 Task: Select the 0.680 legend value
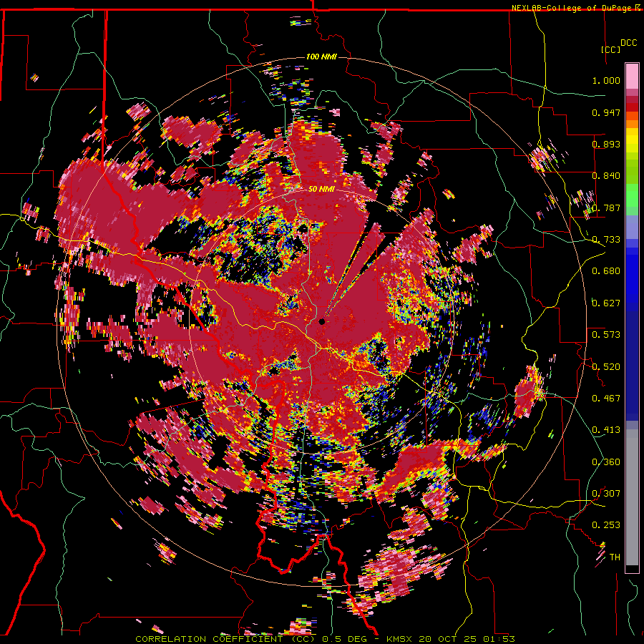(x=606, y=271)
